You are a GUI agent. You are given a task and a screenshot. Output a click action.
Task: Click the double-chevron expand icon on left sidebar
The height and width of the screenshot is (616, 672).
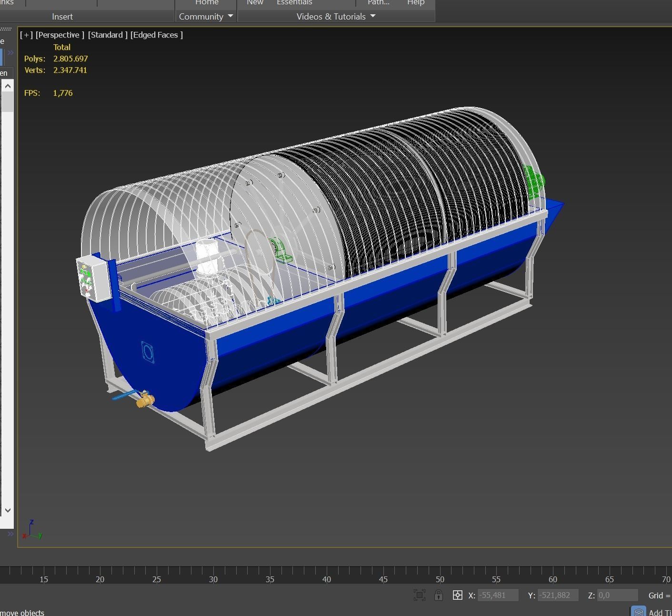10,52
